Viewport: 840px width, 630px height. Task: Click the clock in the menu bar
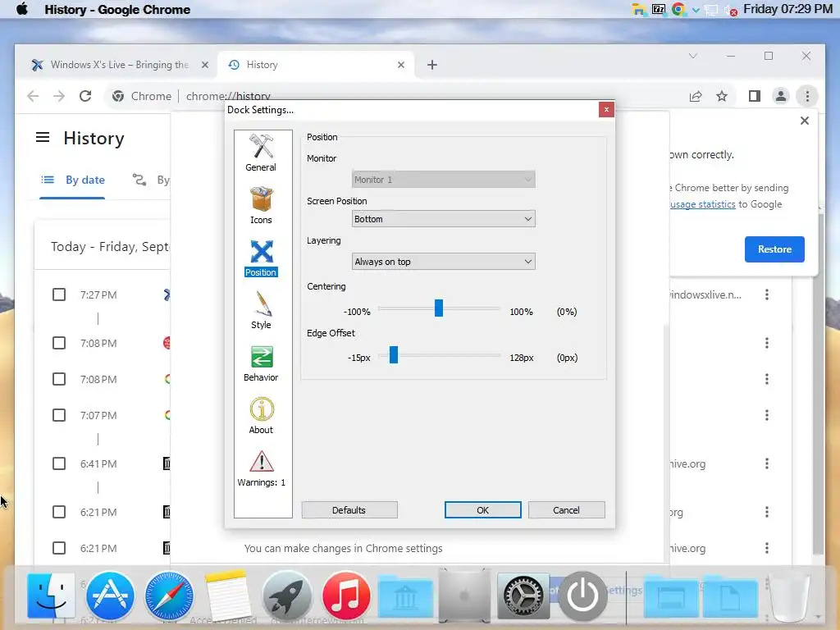[x=787, y=9]
